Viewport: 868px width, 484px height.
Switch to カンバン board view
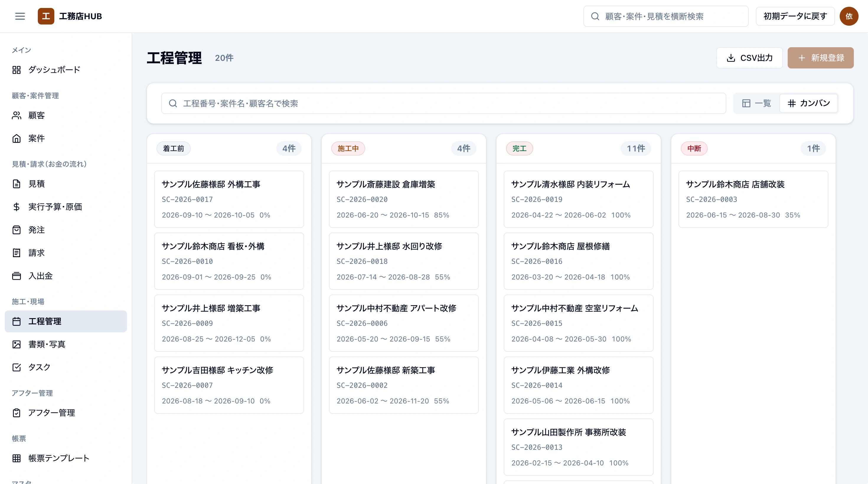[x=809, y=103]
